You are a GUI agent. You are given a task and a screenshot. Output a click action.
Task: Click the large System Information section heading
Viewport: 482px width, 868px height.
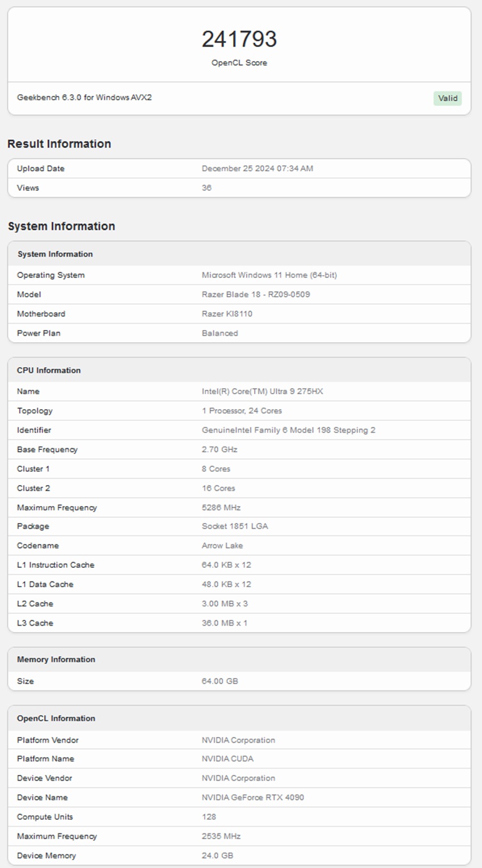pos(61,226)
